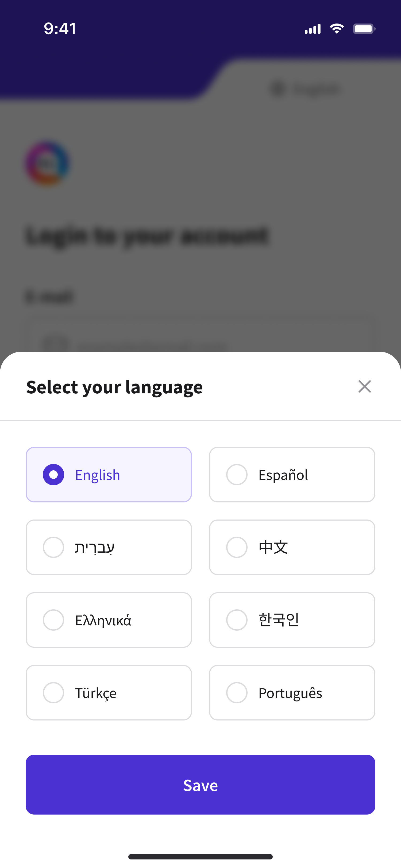Close the language selection sheet
Screen dimensions: 401x868
tap(364, 386)
